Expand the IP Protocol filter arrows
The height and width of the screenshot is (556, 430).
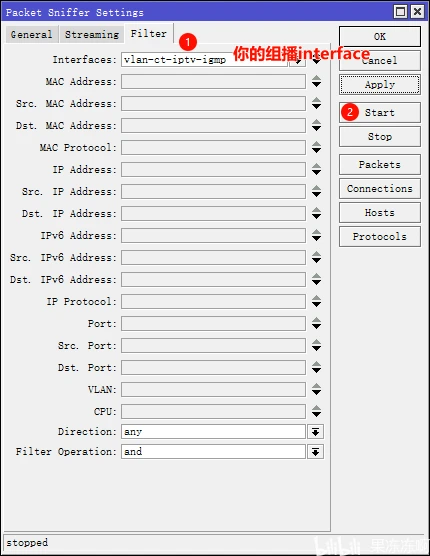point(316,301)
